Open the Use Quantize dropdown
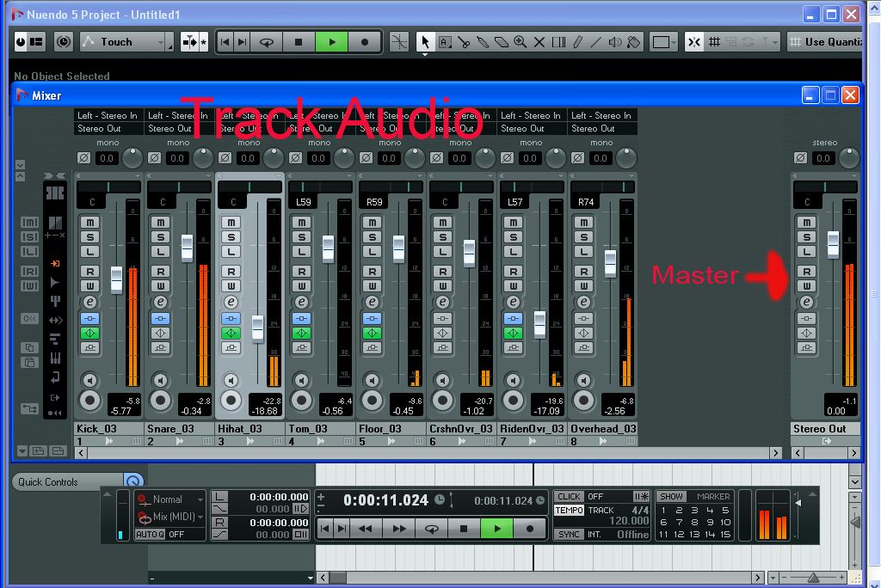881x588 pixels. pyautogui.click(x=825, y=42)
